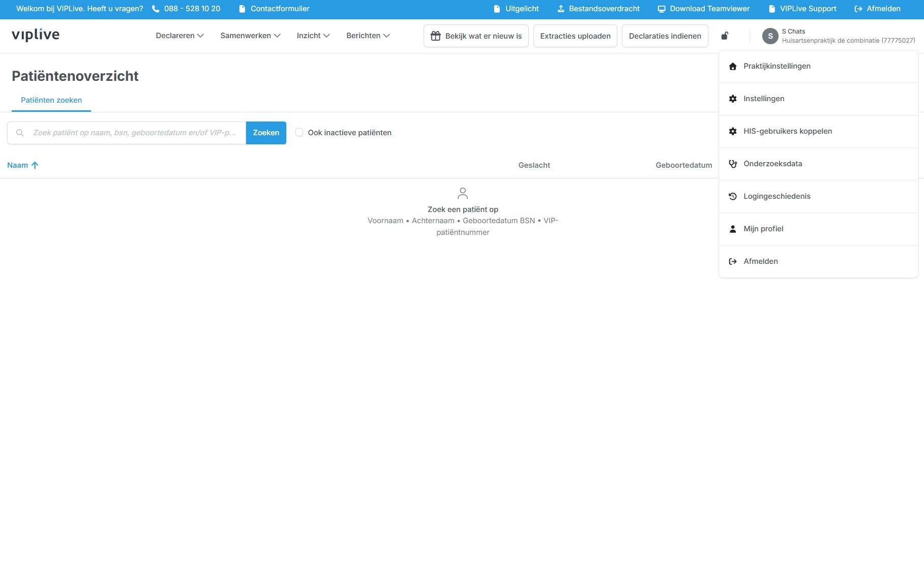The height and width of the screenshot is (577, 924).
Task: Click the magnifier icon in patient search field
Action: [x=20, y=133]
